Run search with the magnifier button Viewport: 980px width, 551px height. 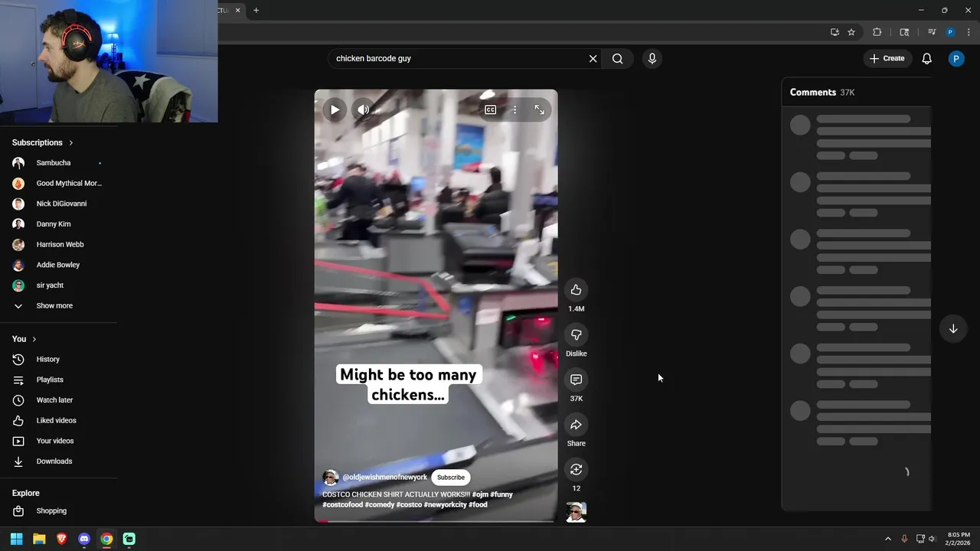(618, 59)
